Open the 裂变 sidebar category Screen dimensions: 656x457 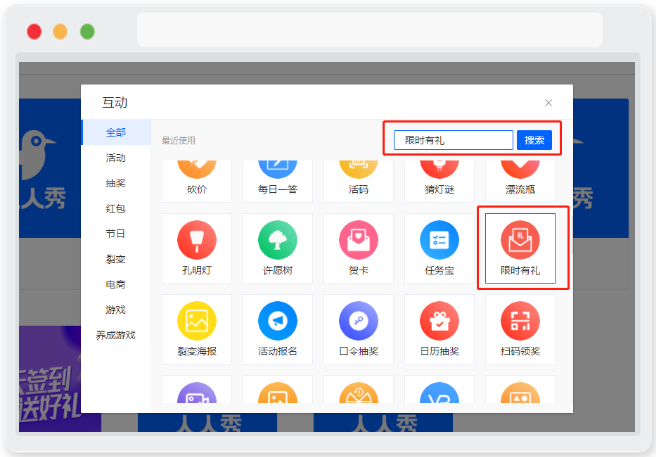click(x=116, y=259)
